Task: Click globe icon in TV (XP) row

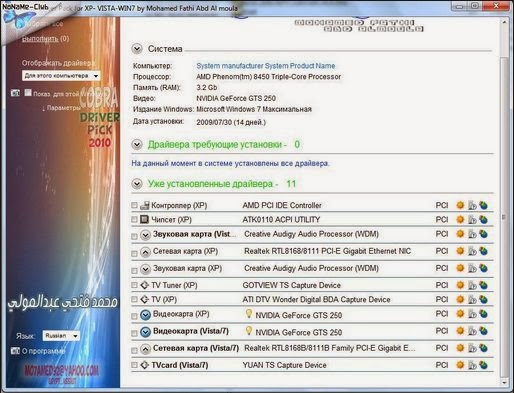Action: (483, 300)
